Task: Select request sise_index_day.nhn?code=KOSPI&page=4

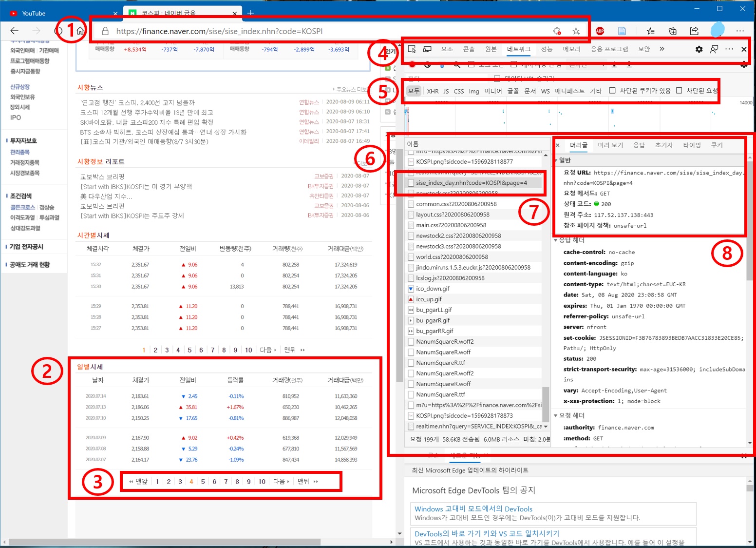Action: click(x=474, y=183)
